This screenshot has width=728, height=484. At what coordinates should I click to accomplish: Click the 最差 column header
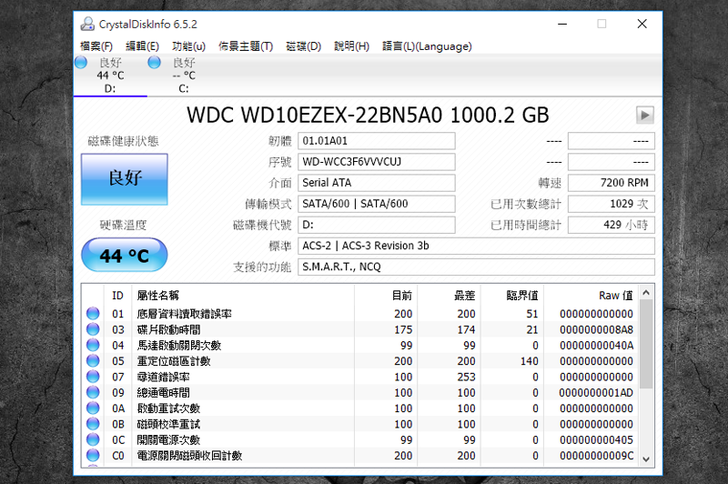449,295
